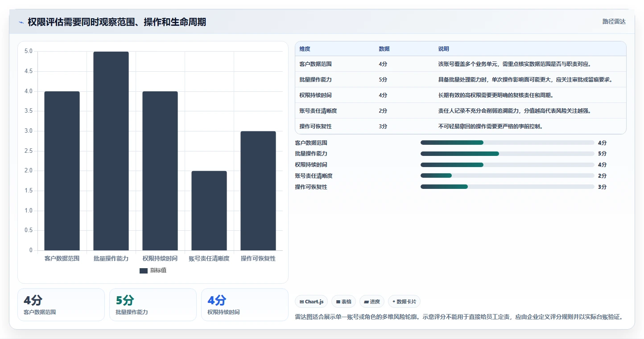Open the 4分 权限持续时间 summary card
Image resolution: width=644 pixels, height=339 pixels.
tap(245, 305)
